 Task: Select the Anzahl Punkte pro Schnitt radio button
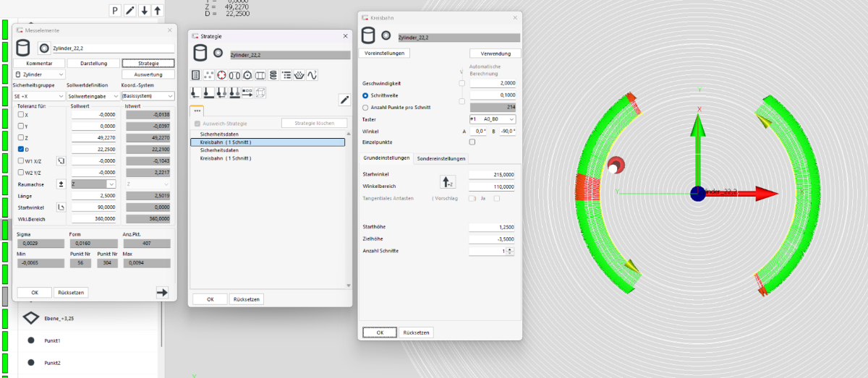[365, 107]
